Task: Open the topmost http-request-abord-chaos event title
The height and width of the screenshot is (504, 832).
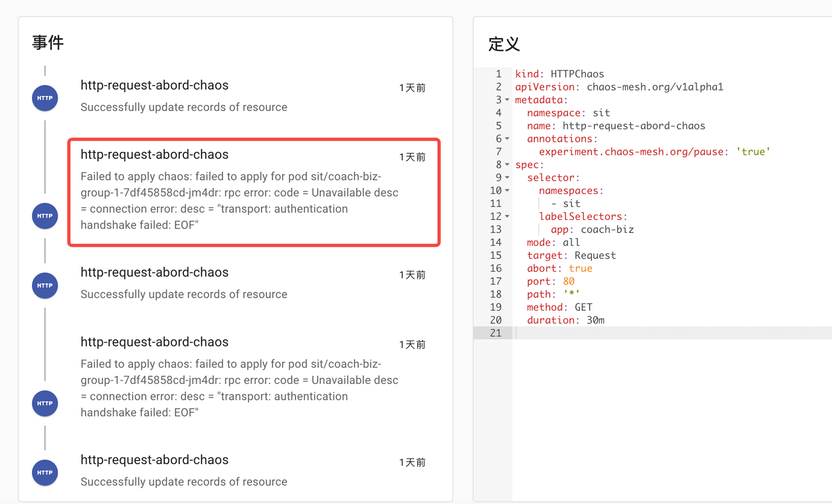Action: pos(154,86)
